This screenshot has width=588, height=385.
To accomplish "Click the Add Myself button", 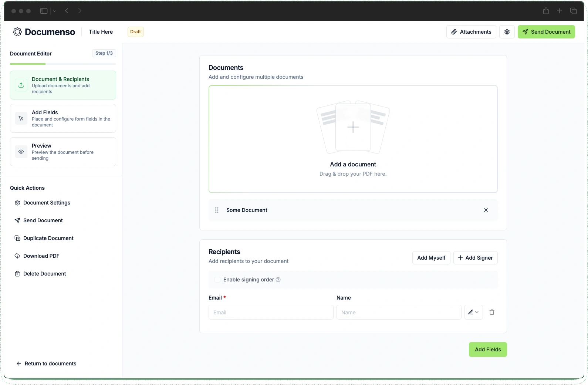I will click(x=431, y=258).
